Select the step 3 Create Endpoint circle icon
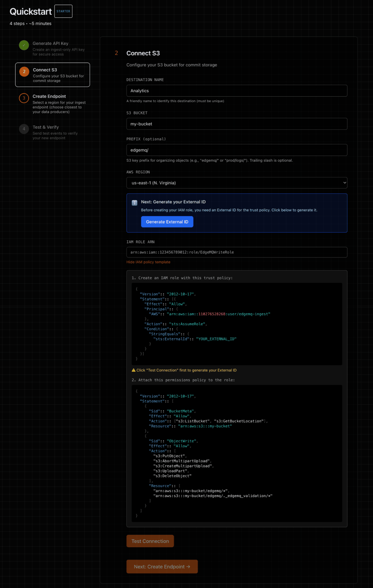373x588 pixels. pos(24,98)
